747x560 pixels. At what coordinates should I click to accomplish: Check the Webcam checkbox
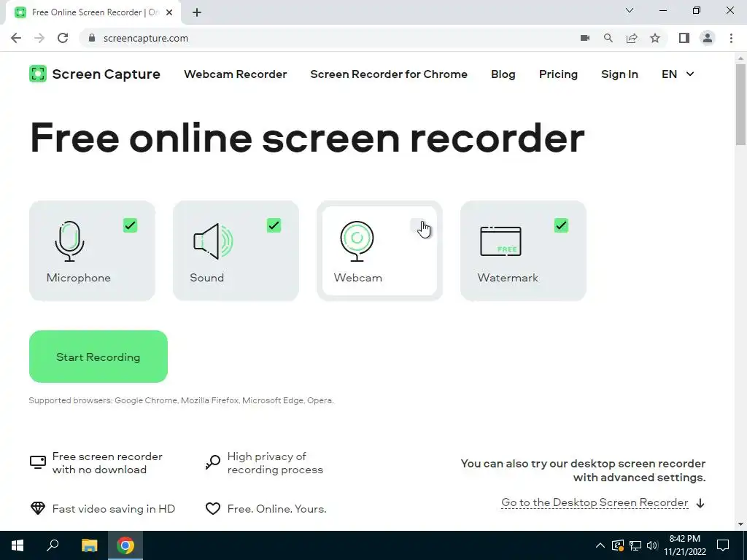point(418,225)
